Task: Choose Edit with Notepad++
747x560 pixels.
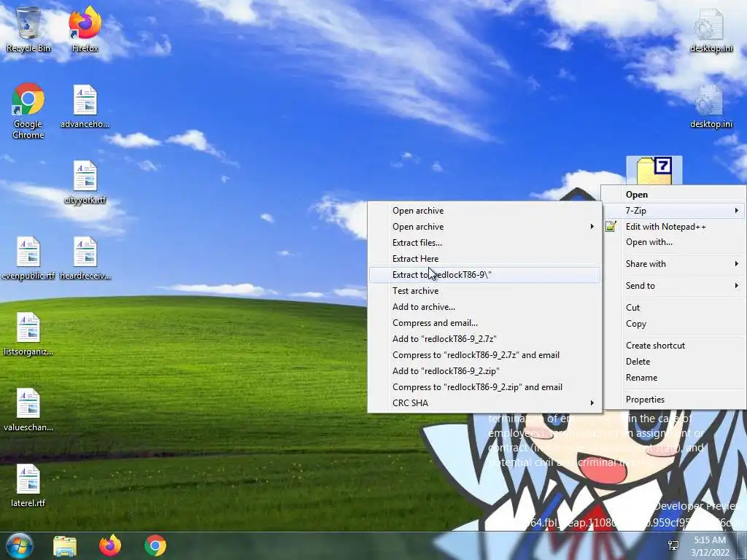Action: coord(673,227)
